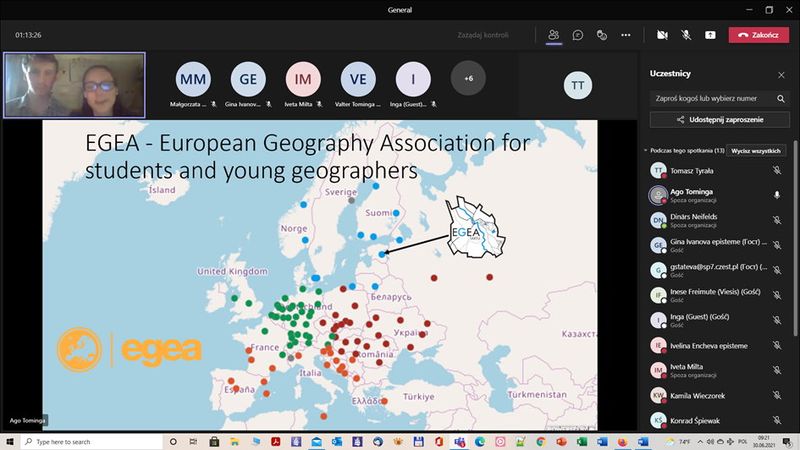Show hidden system tray icons chevron
The height and width of the screenshot is (450, 800).
click(x=700, y=441)
